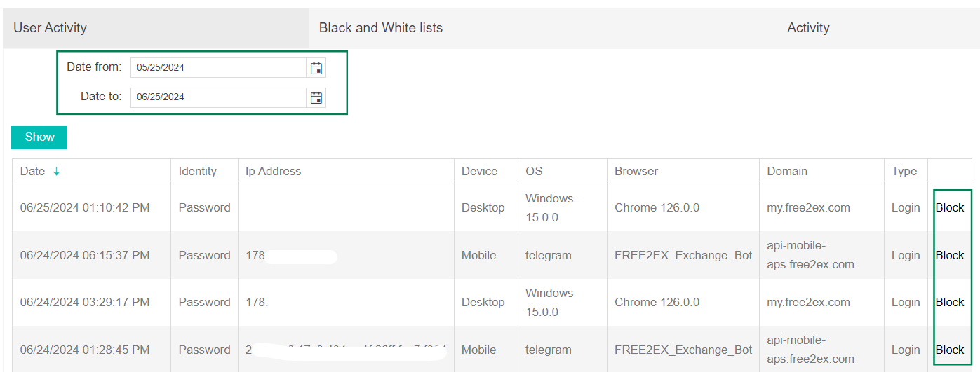Click the Show button
The image size is (980, 372).
pos(39,137)
